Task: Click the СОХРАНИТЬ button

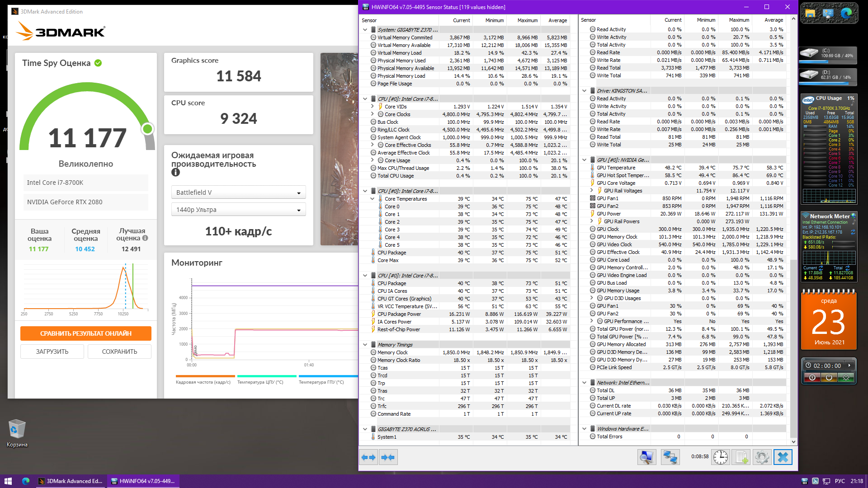Action: (119, 352)
